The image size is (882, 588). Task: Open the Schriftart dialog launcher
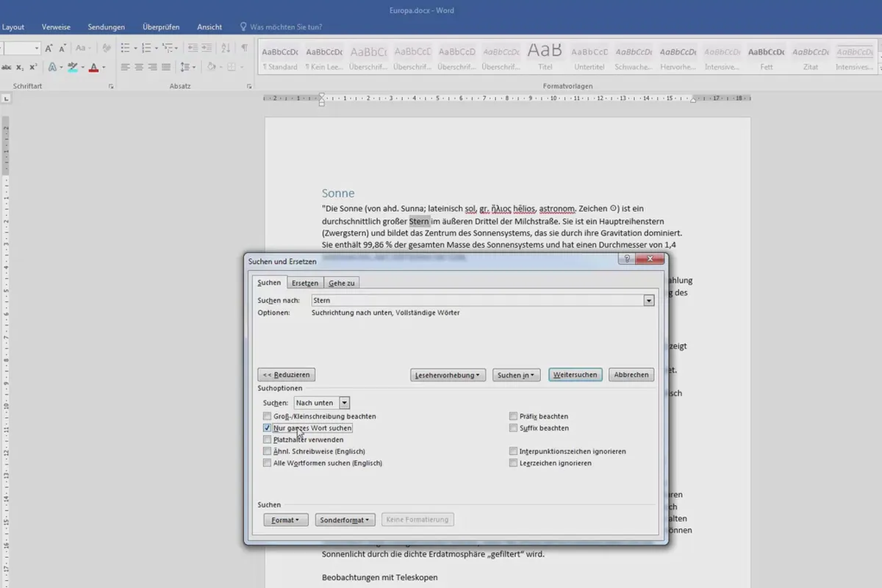pos(111,87)
